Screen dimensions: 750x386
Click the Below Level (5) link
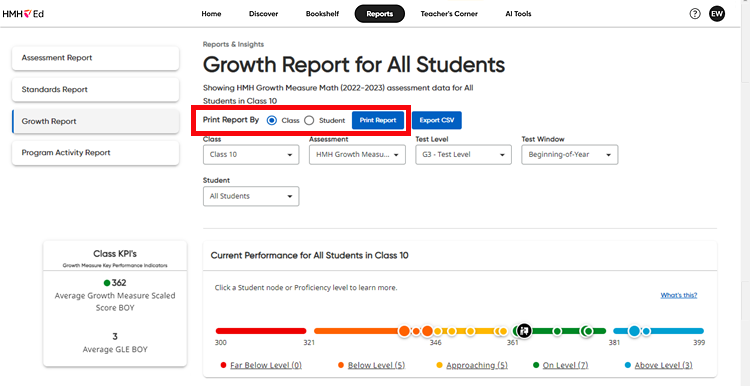click(x=376, y=365)
